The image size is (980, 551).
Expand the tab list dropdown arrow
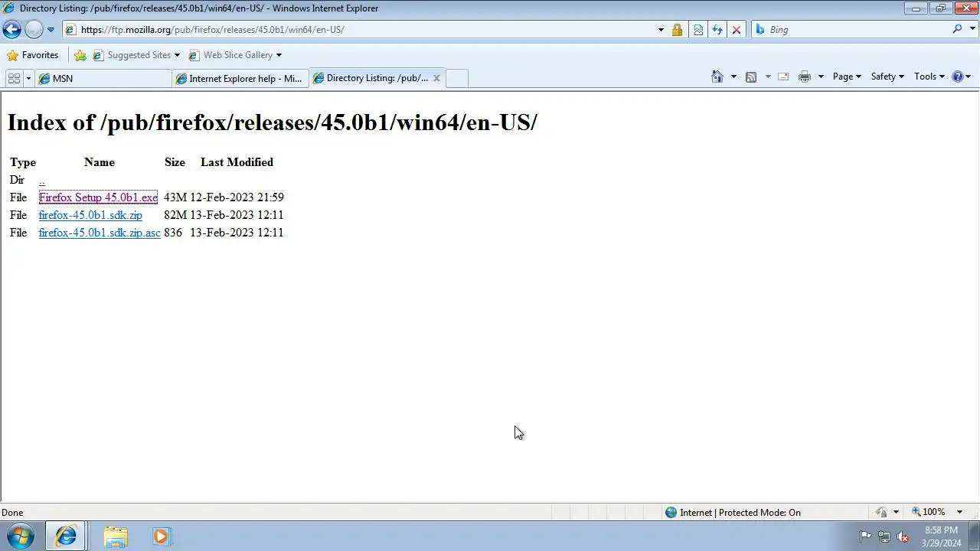pyautogui.click(x=28, y=78)
